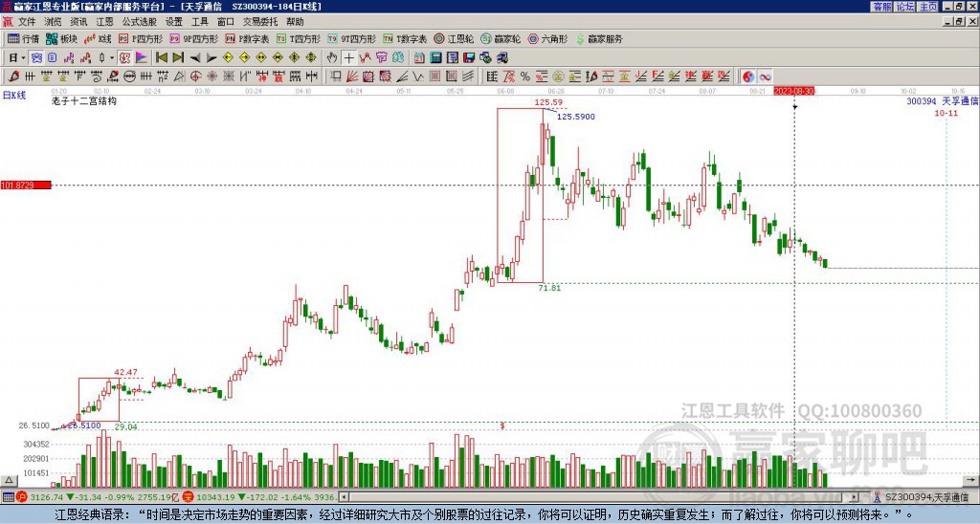
Task: Open the P四方形 square tool
Action: pos(141,38)
